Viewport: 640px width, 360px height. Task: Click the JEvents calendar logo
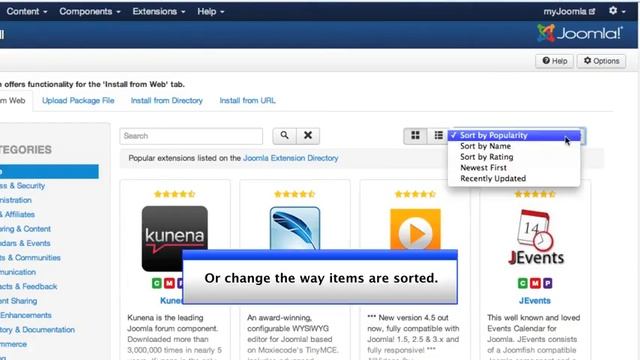[536, 237]
